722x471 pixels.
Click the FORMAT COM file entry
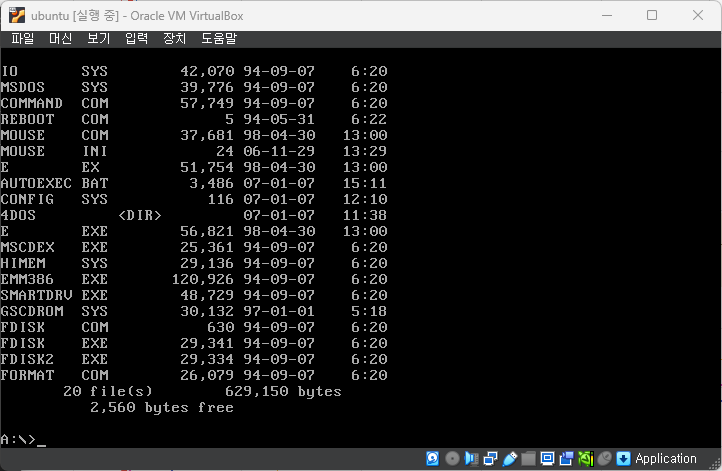[194, 375]
